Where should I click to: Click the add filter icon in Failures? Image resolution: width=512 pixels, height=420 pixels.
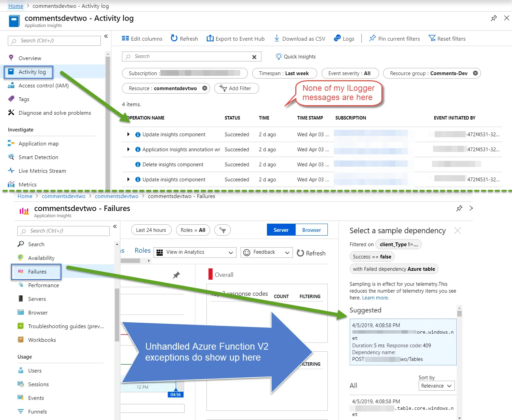(x=223, y=230)
